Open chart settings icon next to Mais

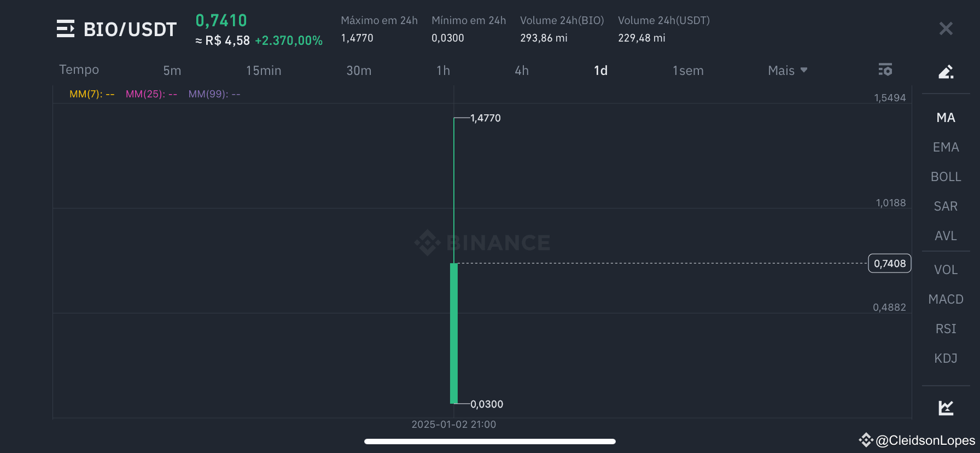tap(885, 70)
